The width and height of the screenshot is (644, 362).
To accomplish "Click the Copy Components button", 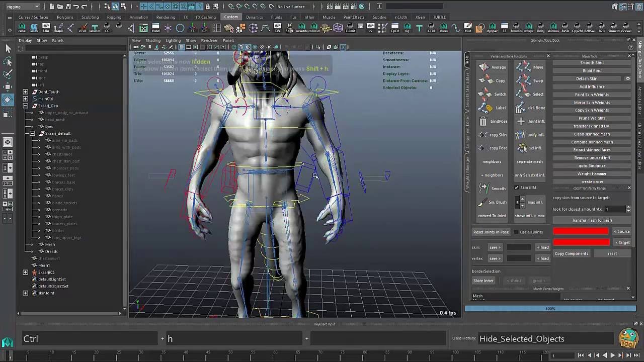I will click(571, 253).
